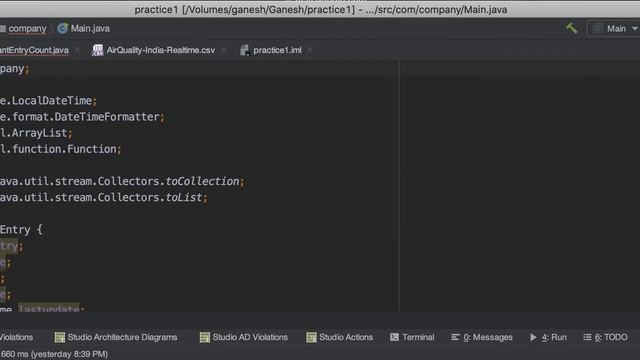
Task: Open the Terminal tool window
Action: (x=412, y=337)
